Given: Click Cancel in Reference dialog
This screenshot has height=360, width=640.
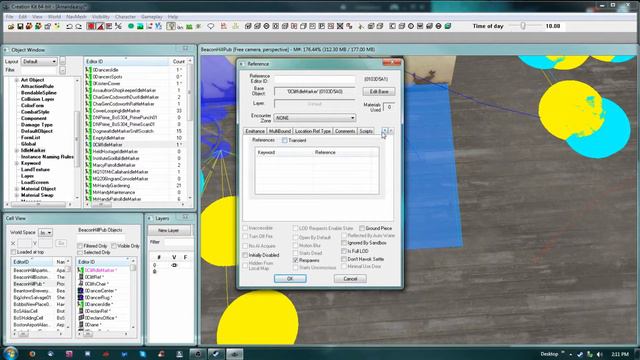Looking at the screenshot, I should pyautogui.click(x=350, y=279).
